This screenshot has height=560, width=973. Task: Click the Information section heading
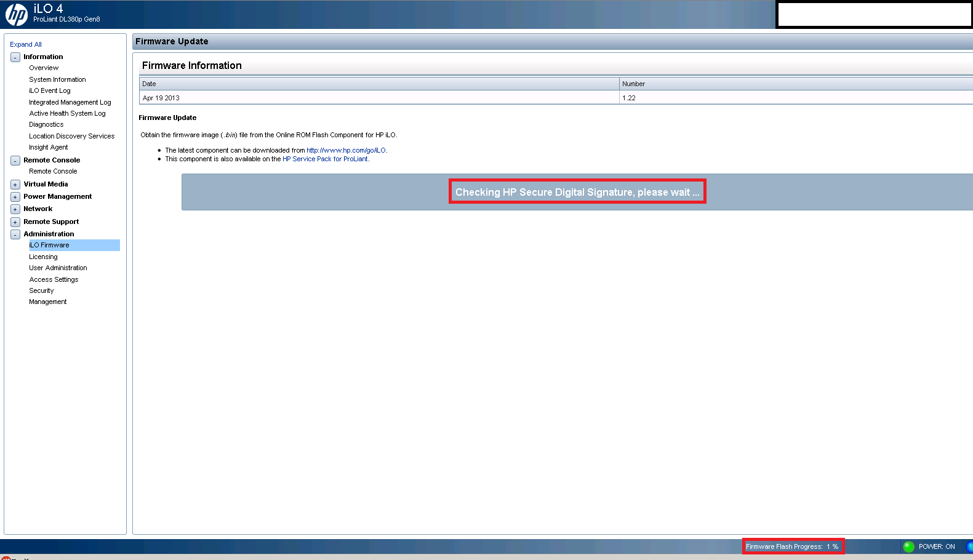pyautogui.click(x=43, y=57)
